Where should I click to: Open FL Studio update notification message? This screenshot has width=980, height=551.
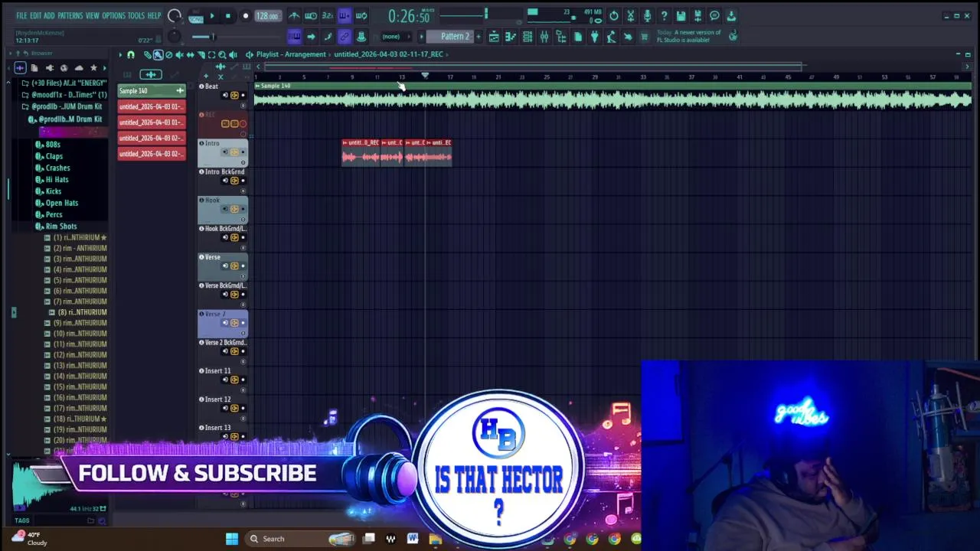689,36
